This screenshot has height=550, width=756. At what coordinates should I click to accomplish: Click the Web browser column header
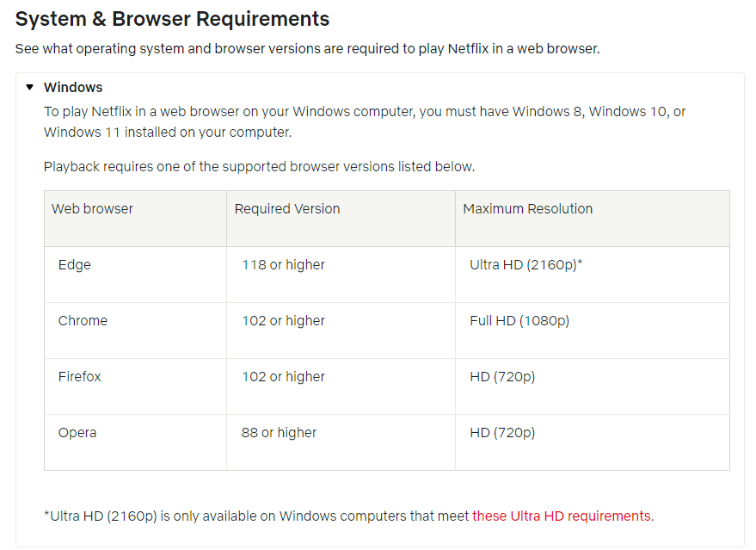[92, 209]
